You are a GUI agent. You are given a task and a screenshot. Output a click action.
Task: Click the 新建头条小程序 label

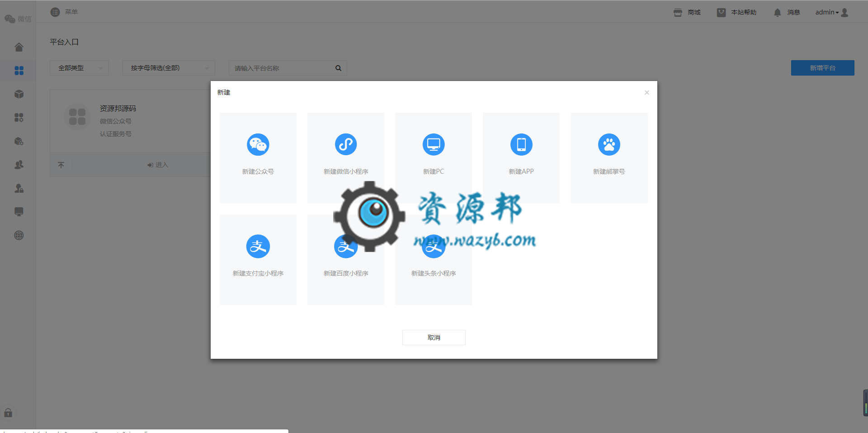pos(434,273)
